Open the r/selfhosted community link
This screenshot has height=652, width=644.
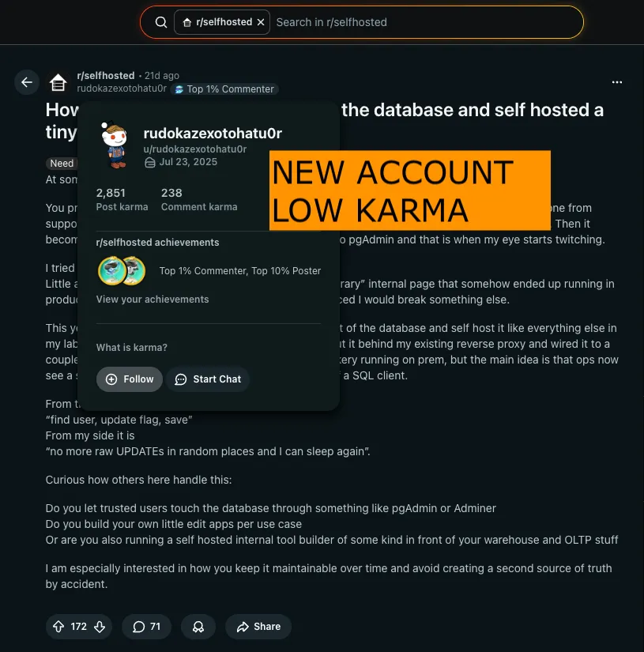coord(106,76)
